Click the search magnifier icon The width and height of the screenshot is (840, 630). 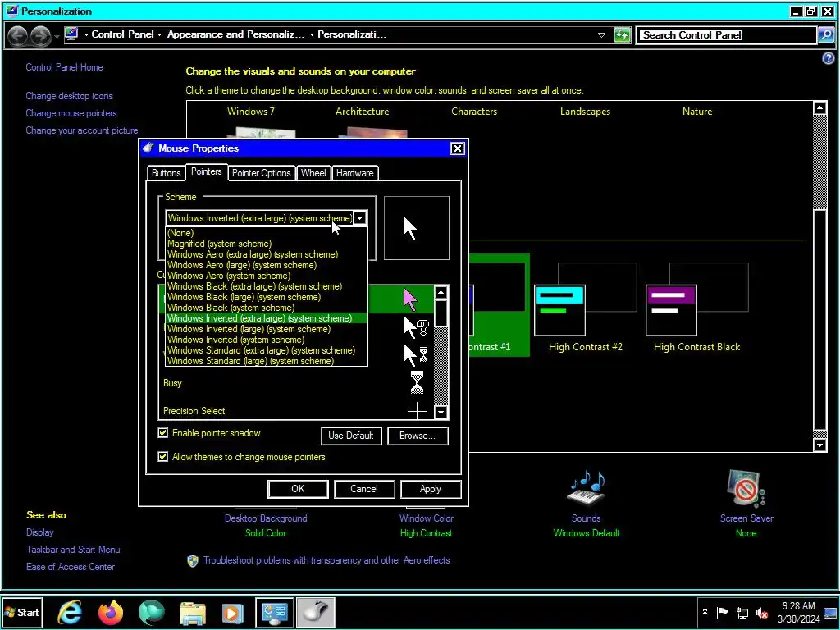tap(826, 34)
